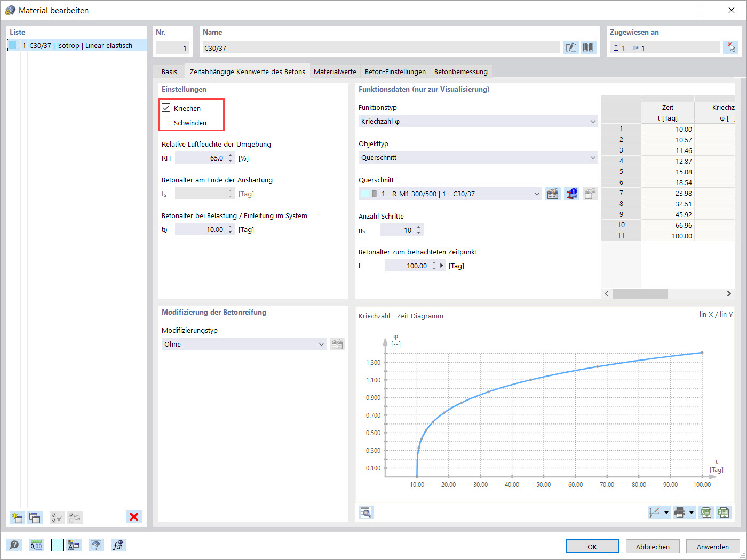Image resolution: width=747 pixels, height=560 pixels.
Task: Click the table scroll right arrow
Action: coord(729,293)
